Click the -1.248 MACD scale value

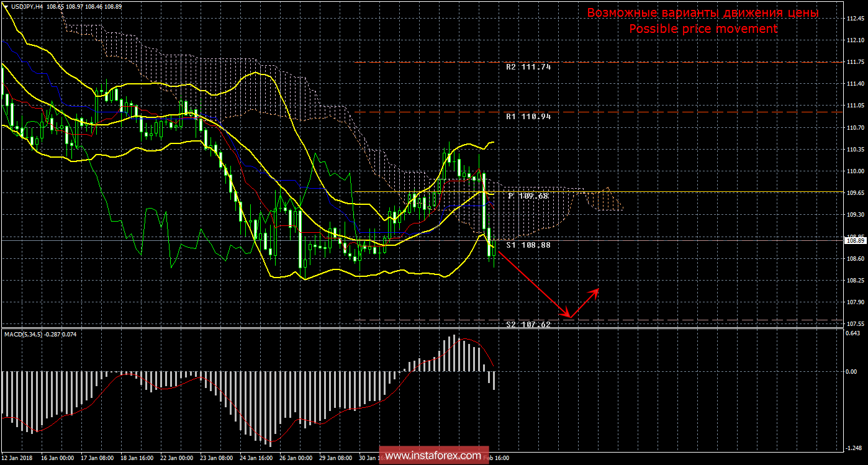pos(854,448)
